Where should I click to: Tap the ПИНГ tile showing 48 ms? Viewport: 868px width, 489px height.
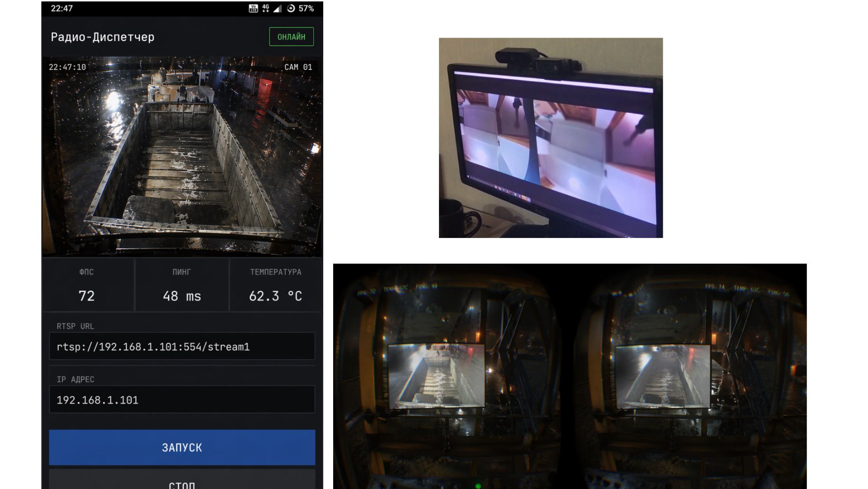coord(182,285)
